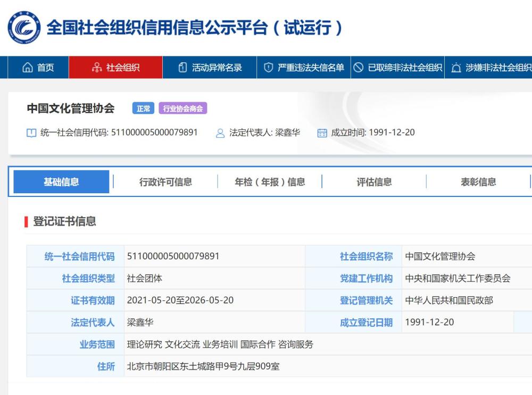Image resolution: width=532 pixels, height=395 pixels.
Task: Click the home icon beside 首页
Action: coord(28,68)
